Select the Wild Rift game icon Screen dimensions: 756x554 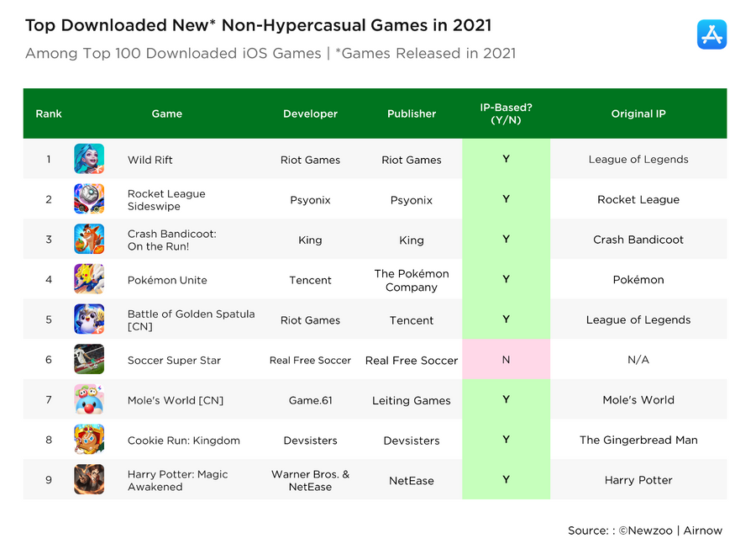(x=89, y=159)
